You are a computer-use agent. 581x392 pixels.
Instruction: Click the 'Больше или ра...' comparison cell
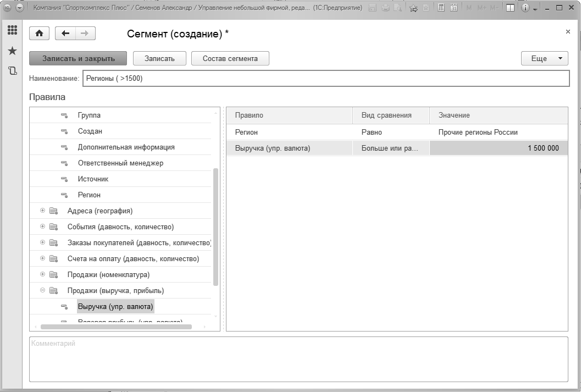pos(391,148)
